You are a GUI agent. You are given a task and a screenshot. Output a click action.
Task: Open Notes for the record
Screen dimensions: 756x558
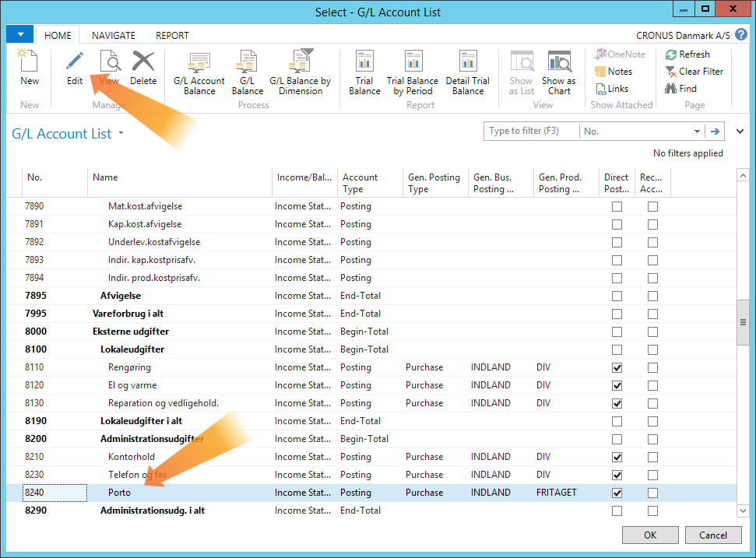tap(614, 72)
